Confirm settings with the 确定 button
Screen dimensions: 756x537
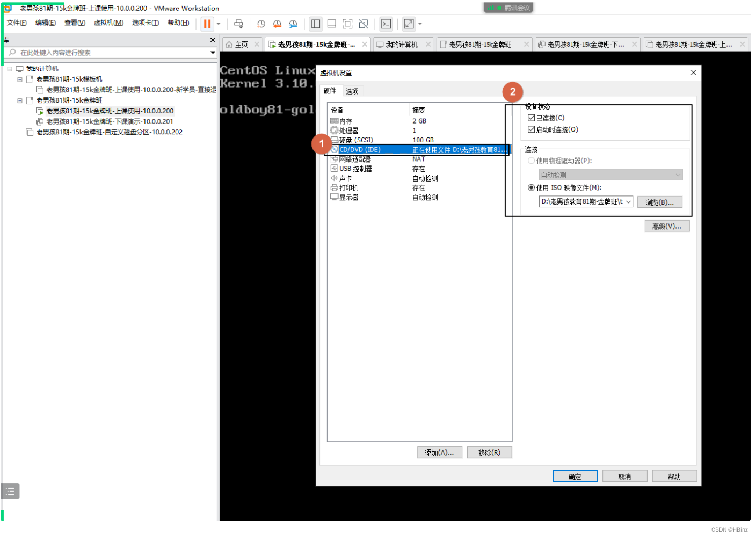(x=575, y=476)
